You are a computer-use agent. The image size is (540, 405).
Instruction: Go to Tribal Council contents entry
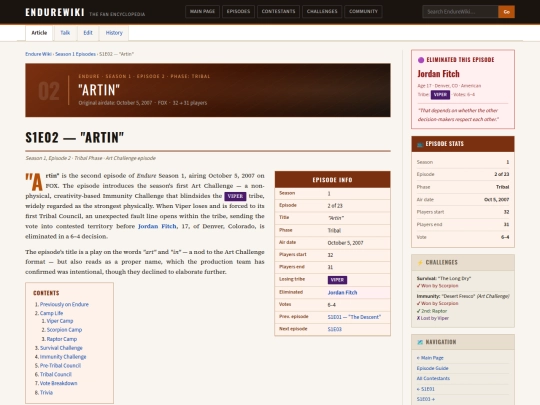click(55, 374)
